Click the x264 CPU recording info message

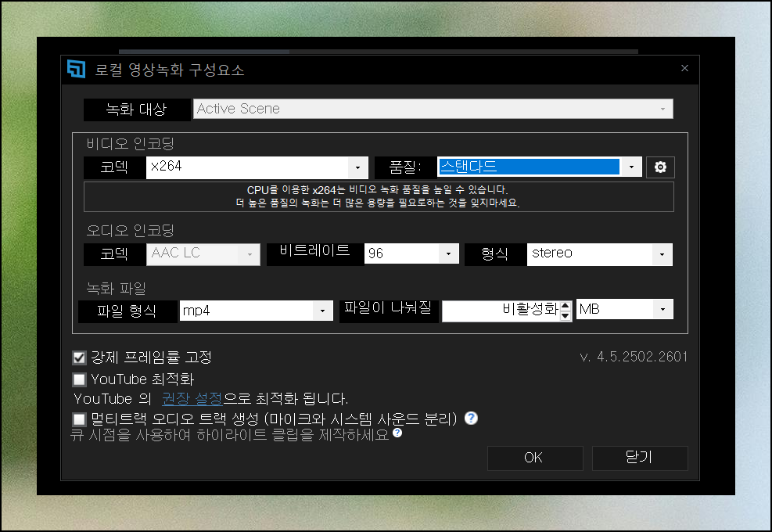click(x=379, y=196)
